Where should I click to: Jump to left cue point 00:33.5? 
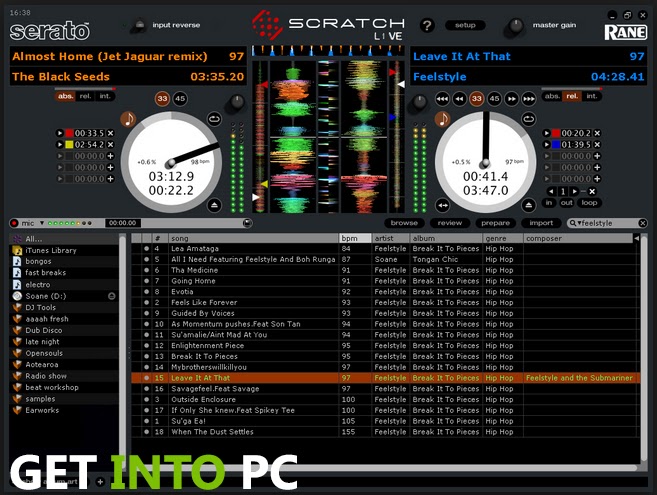60,133
